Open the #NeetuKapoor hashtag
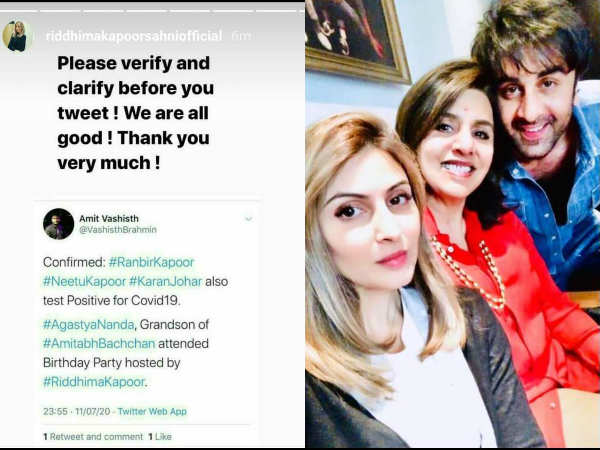The width and height of the screenshot is (600, 450). tap(84, 281)
